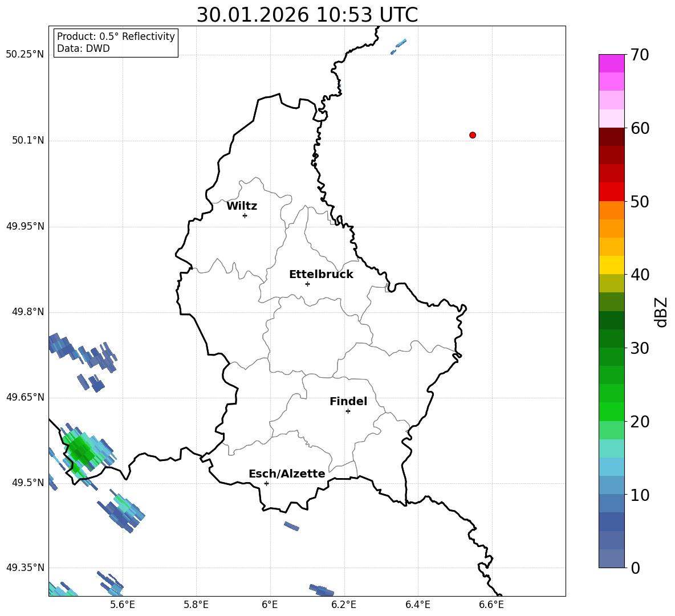The image size is (675, 616).
Task: Select the Ettelbruck city label
Action: coord(321,275)
